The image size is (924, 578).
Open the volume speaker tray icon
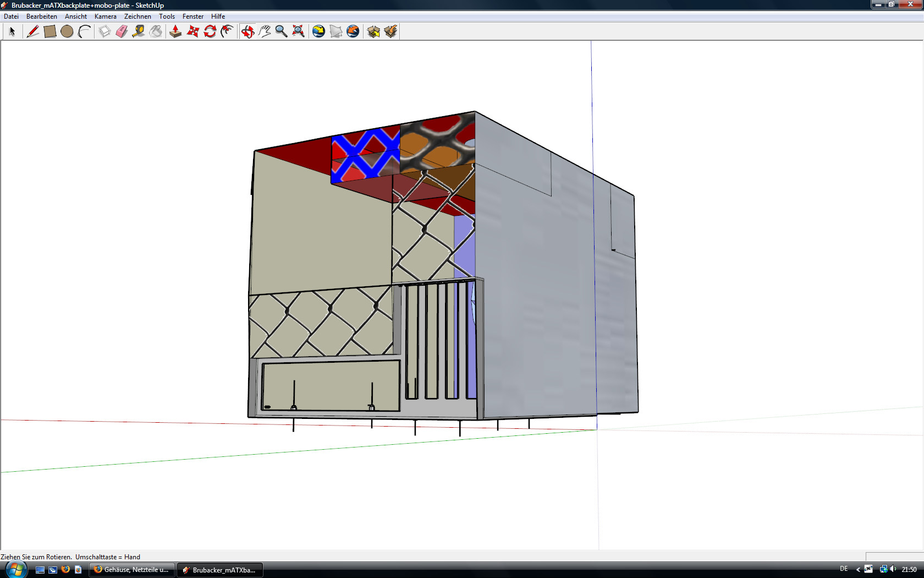(893, 569)
